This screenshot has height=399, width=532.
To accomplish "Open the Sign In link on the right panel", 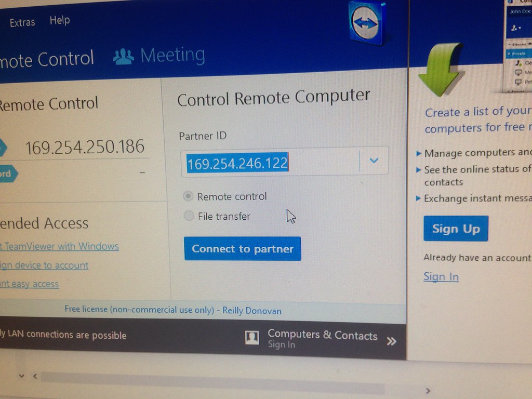I will (441, 277).
